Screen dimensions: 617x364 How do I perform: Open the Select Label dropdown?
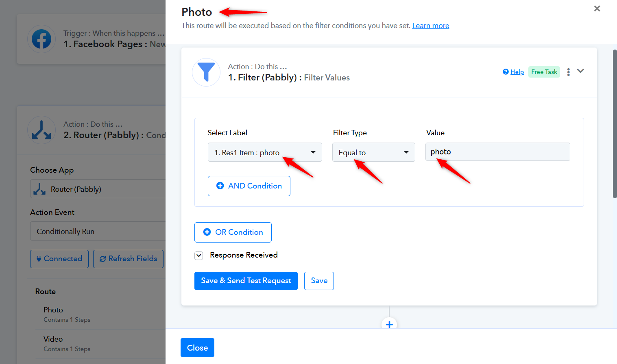(264, 152)
